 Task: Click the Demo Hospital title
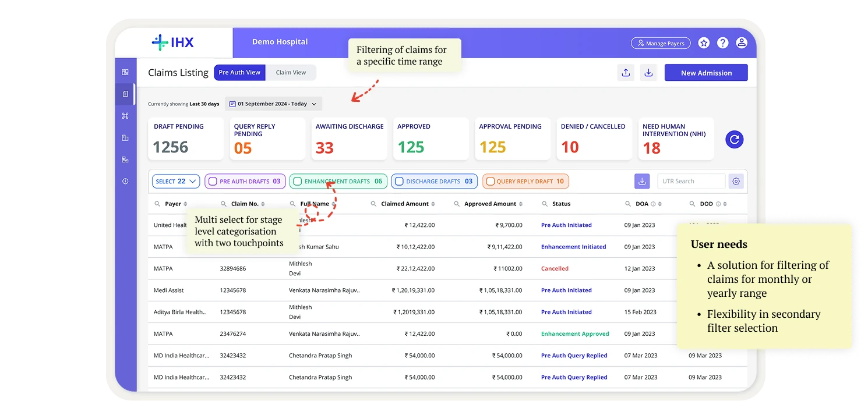pyautogui.click(x=280, y=42)
